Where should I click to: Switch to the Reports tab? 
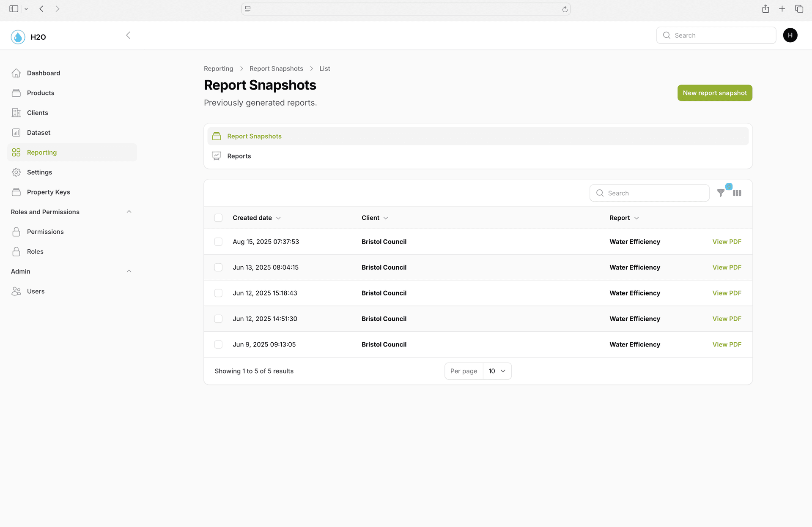(239, 156)
